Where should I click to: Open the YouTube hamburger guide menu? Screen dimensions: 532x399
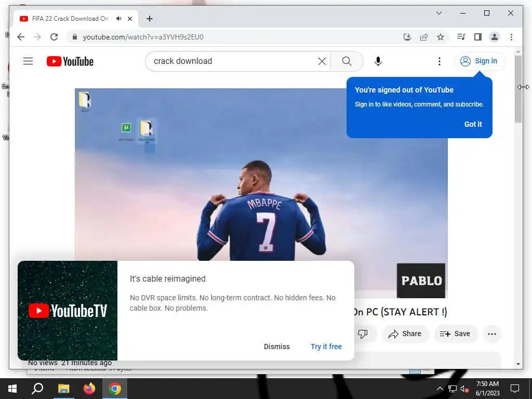[28, 61]
